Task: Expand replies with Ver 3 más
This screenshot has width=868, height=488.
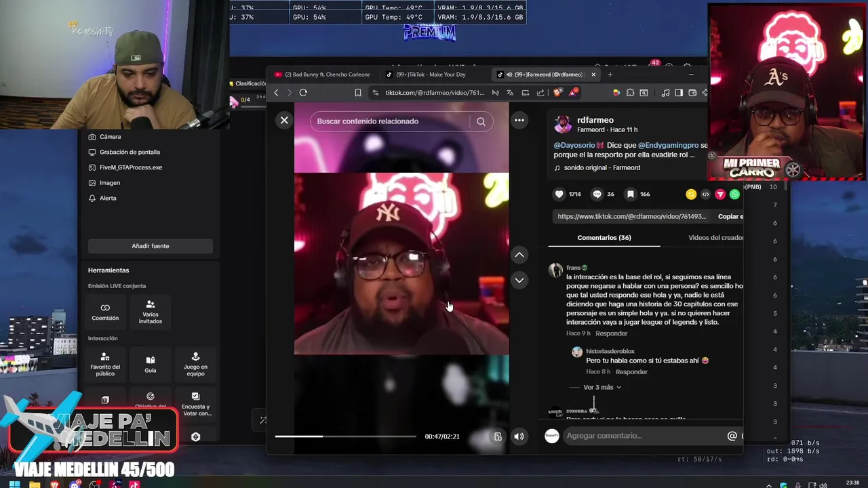Action: click(601, 388)
